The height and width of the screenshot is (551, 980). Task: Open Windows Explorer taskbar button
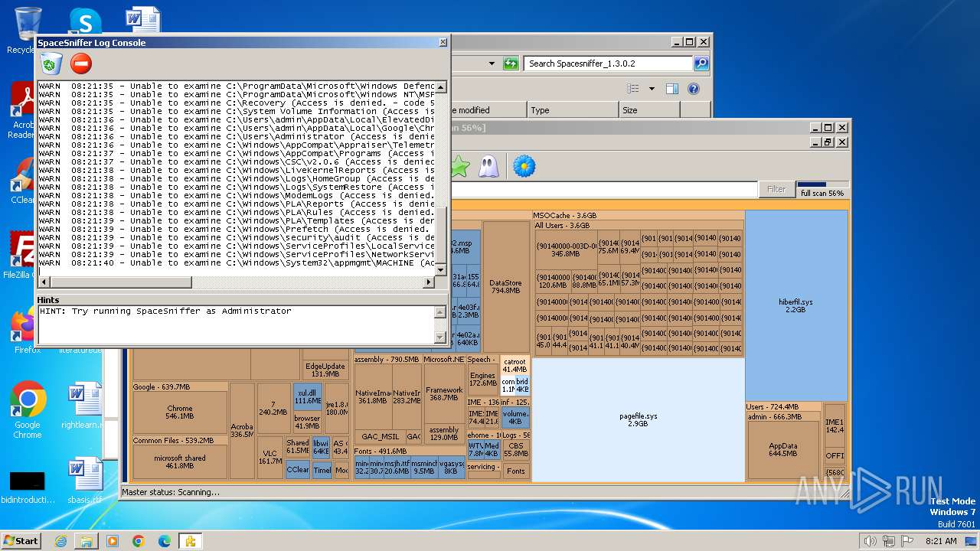(87, 541)
